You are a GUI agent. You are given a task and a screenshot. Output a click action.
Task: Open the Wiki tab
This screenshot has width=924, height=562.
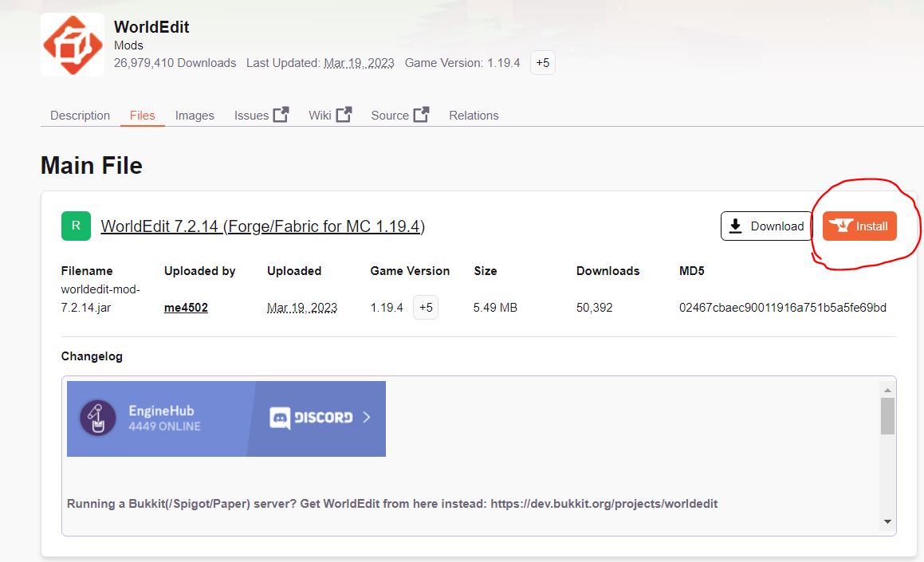coord(320,116)
